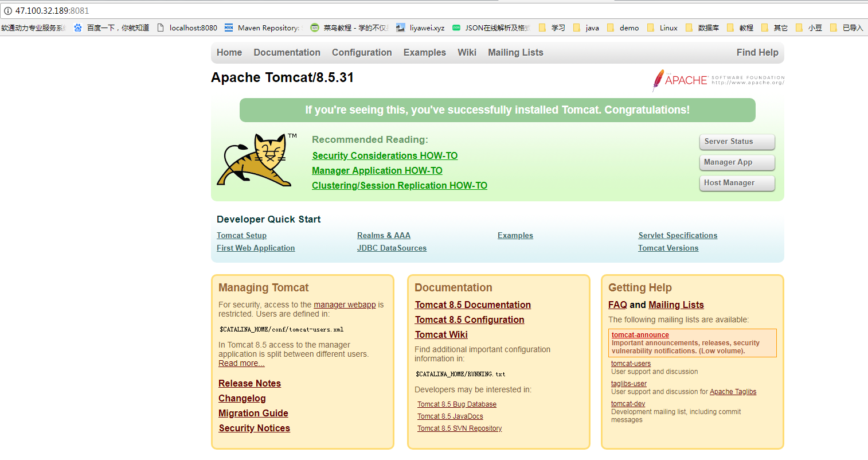Open Tomcat 8.5 Documentation link

(x=473, y=305)
